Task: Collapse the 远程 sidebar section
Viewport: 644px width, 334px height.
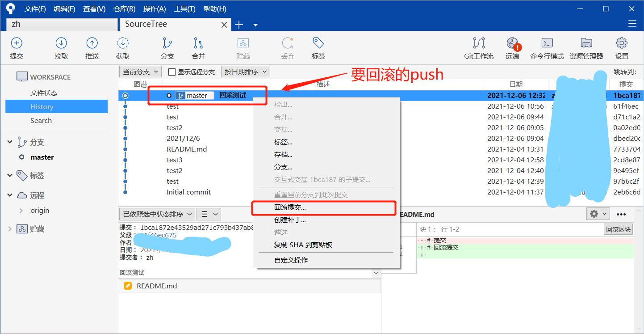Action: [x=10, y=195]
